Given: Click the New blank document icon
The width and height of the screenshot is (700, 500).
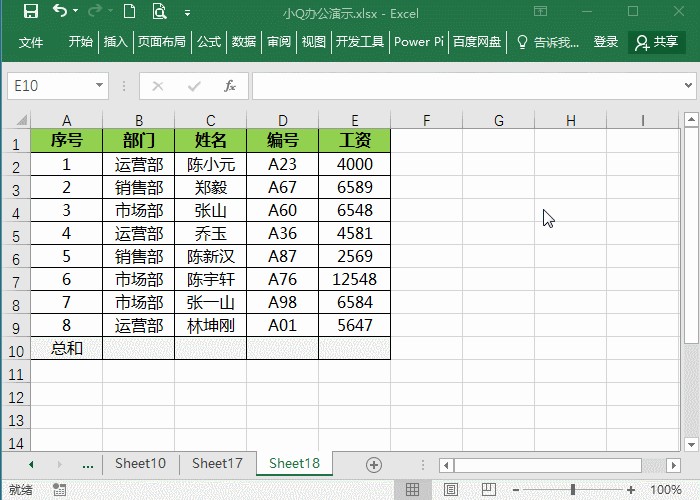Looking at the screenshot, I should (x=129, y=12).
